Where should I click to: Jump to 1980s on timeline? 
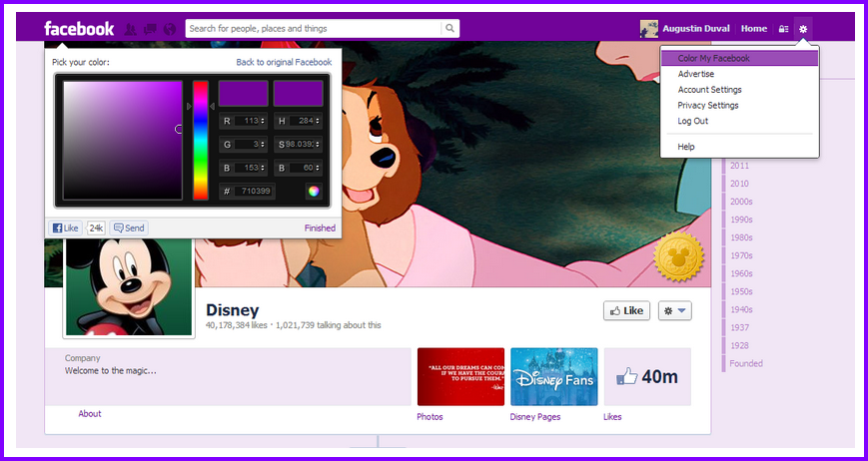pyautogui.click(x=741, y=237)
